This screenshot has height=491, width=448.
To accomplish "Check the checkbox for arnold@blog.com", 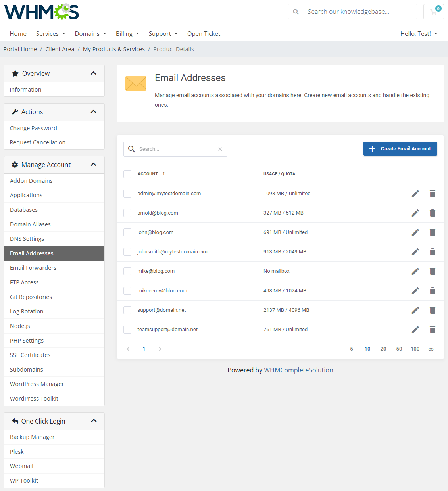I will point(127,213).
